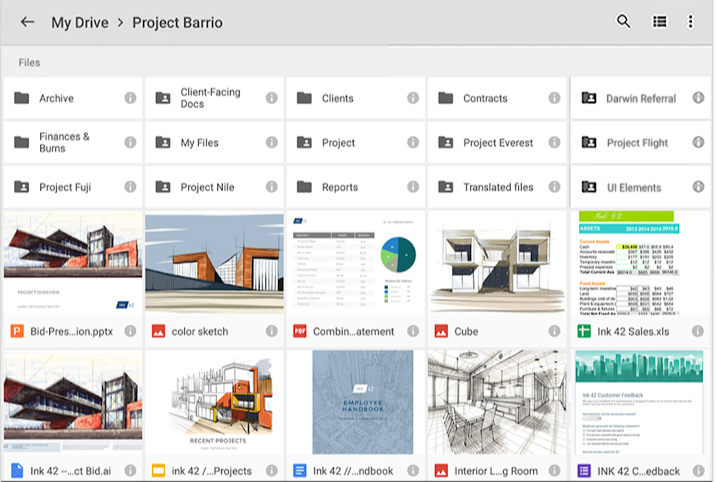Open the My Files folder

214,142
